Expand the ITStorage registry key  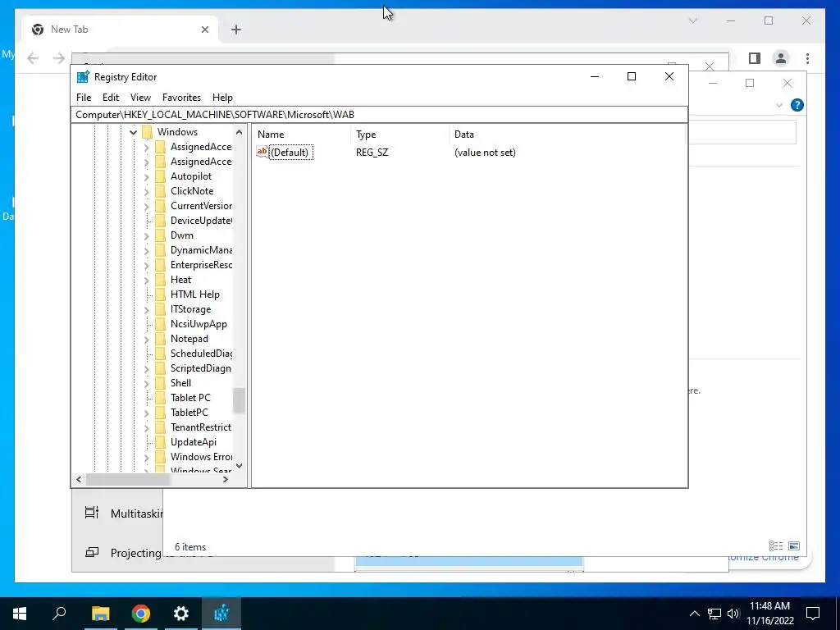147,309
